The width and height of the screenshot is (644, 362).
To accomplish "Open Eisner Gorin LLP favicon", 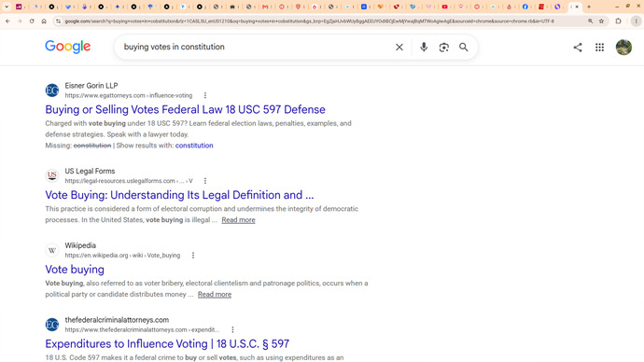I will click(52, 90).
